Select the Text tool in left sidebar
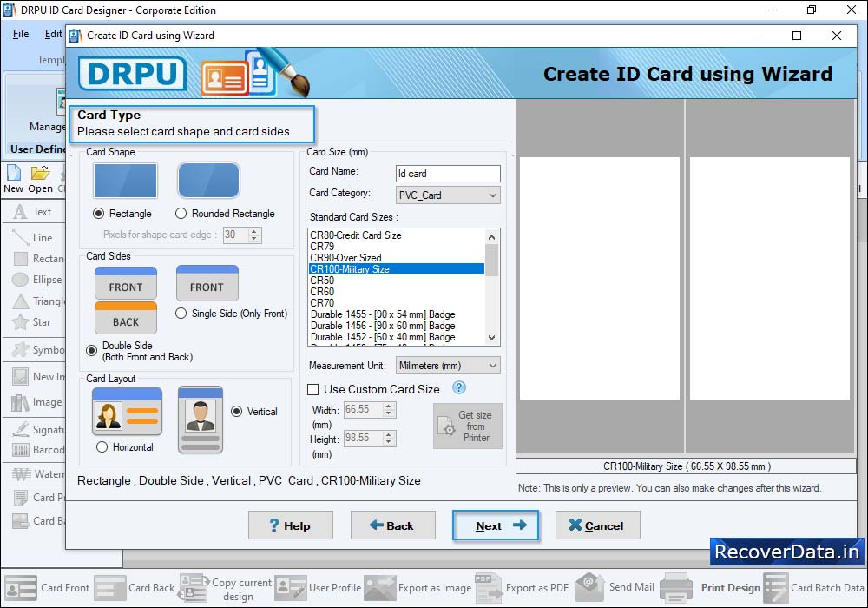This screenshot has height=608, width=868. pos(32,212)
